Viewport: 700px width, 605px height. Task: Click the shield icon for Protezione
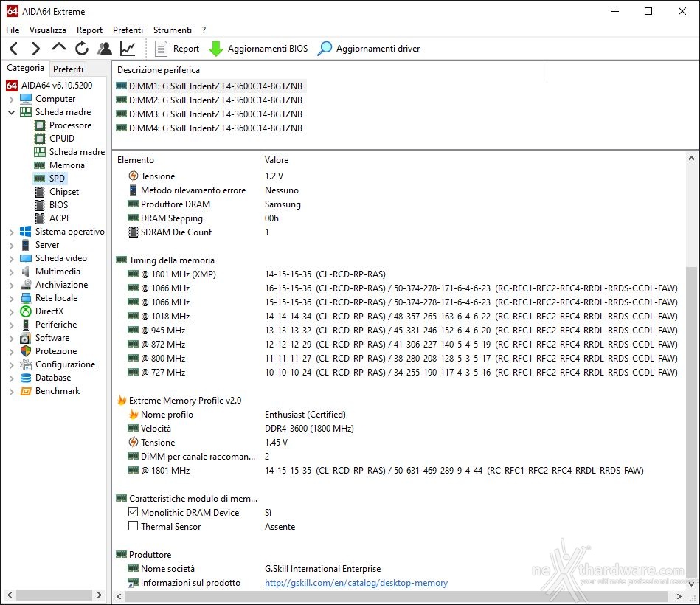[x=26, y=351]
